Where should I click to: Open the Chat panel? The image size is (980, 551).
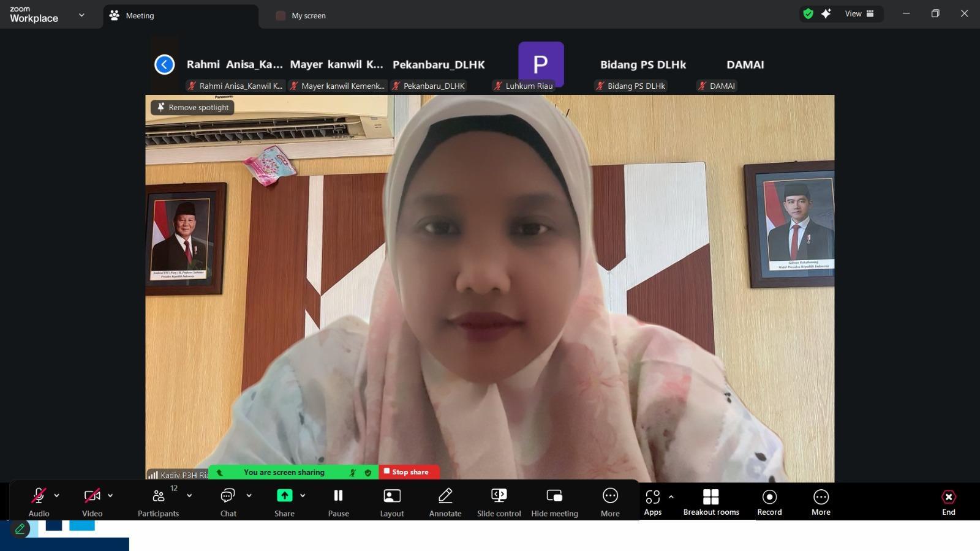(228, 501)
